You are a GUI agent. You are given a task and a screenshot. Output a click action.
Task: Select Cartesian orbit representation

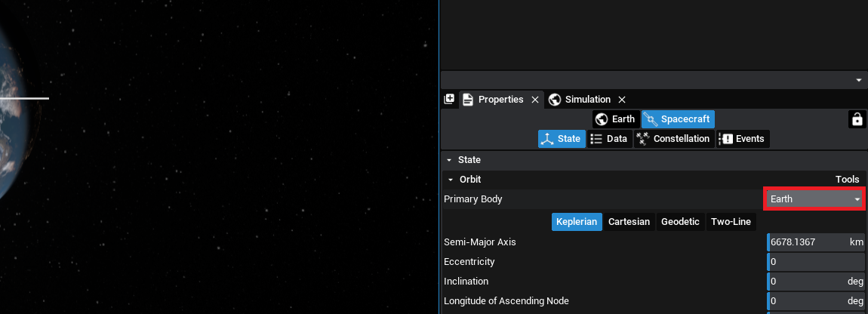pos(629,222)
